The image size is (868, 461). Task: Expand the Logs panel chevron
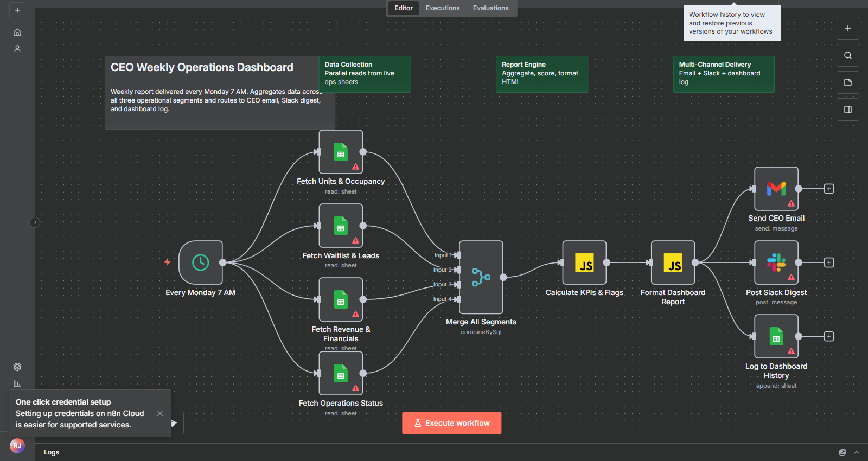tap(857, 452)
